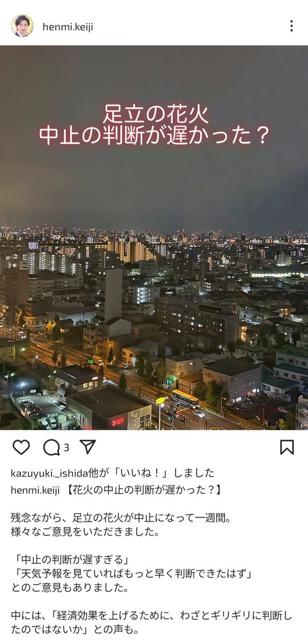Like the post with the heart icon
The image size is (308, 644).
tap(21, 447)
